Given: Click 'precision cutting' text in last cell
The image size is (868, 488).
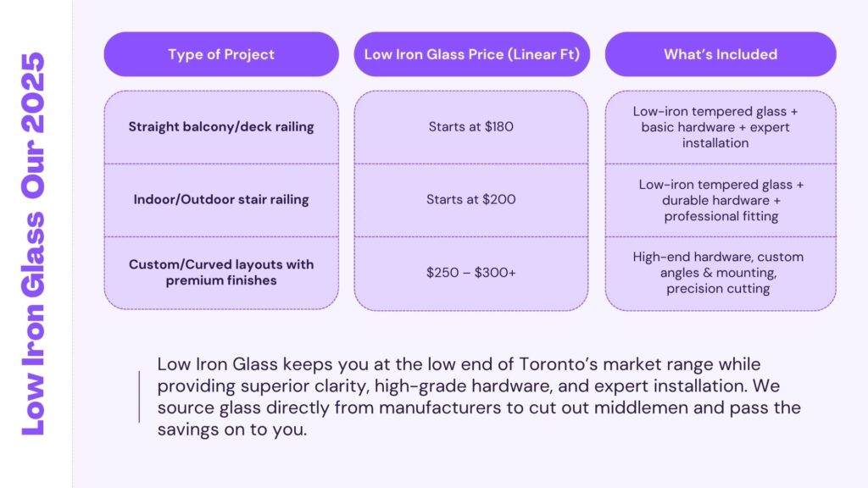Looking at the screenshot, I should pyautogui.click(x=717, y=289).
